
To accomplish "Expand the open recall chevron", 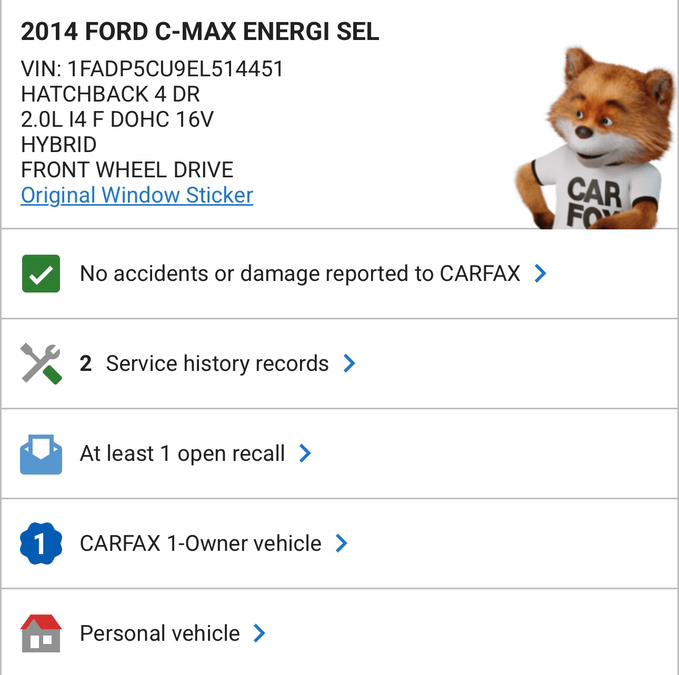I will tap(305, 454).
